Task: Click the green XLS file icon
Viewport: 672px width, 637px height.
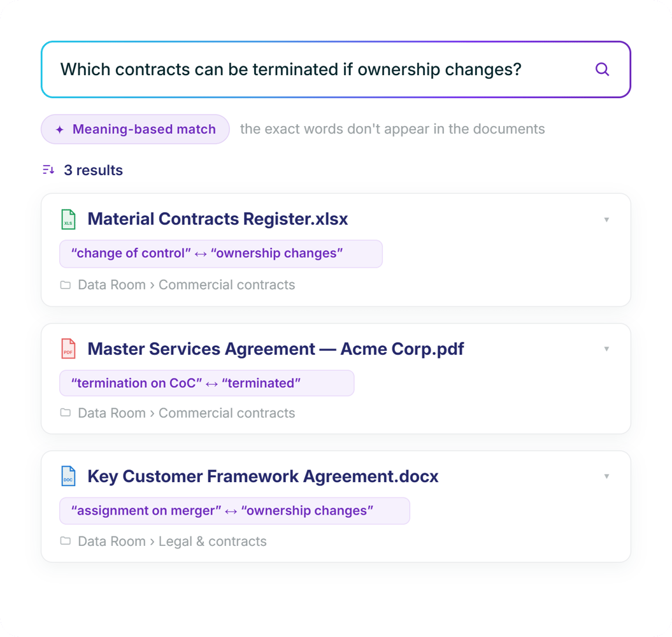Action: (x=68, y=220)
